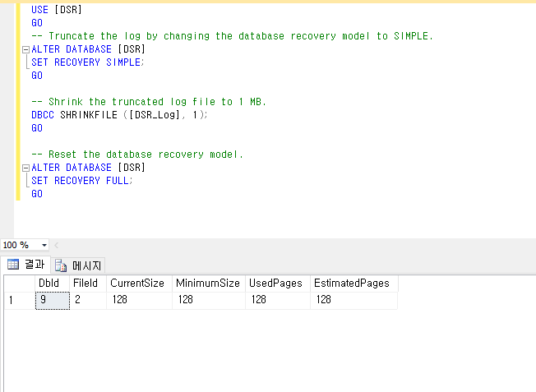Place cursor on the USE [DSR] line
Screen dimensions: 536x392
[x=56, y=10]
